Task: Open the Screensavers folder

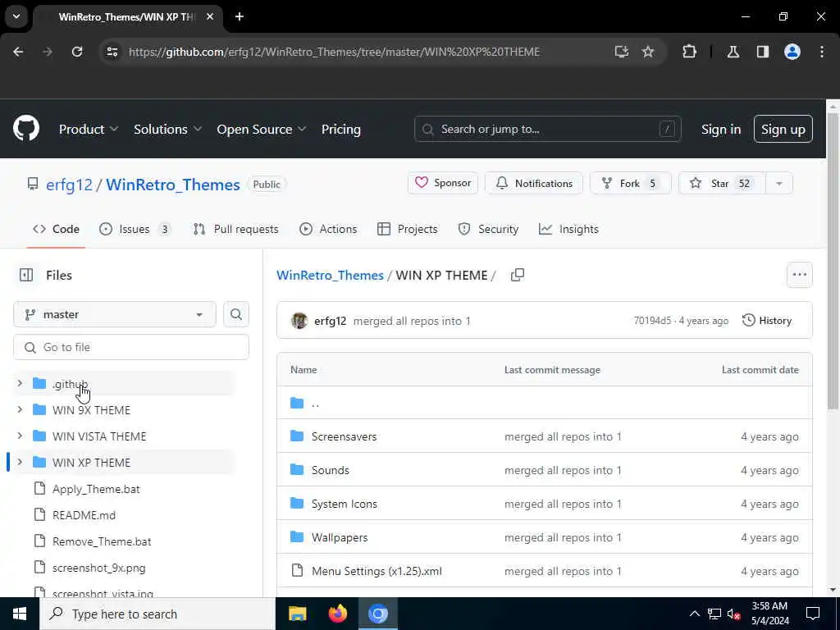Action: click(344, 436)
